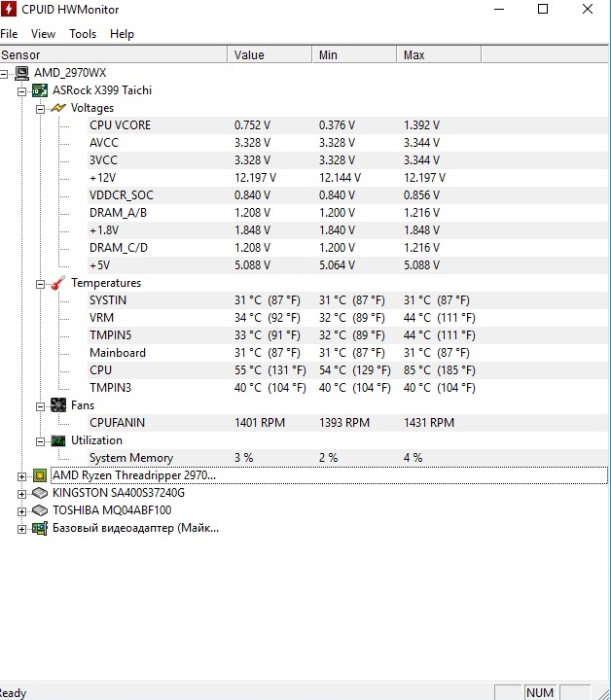Screen dimensions: 611x700
Task: Click the NUM indicator in status bar
Action: (x=540, y=692)
